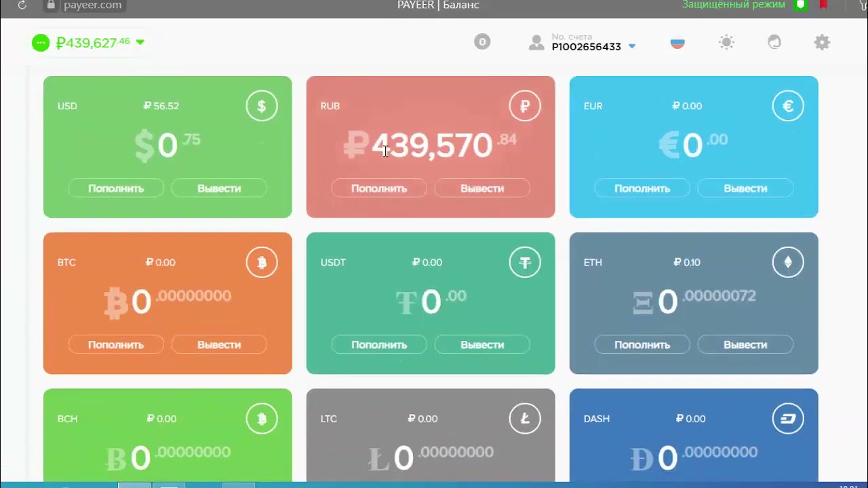
Task: Open notifications counter showing 0
Action: click(482, 42)
